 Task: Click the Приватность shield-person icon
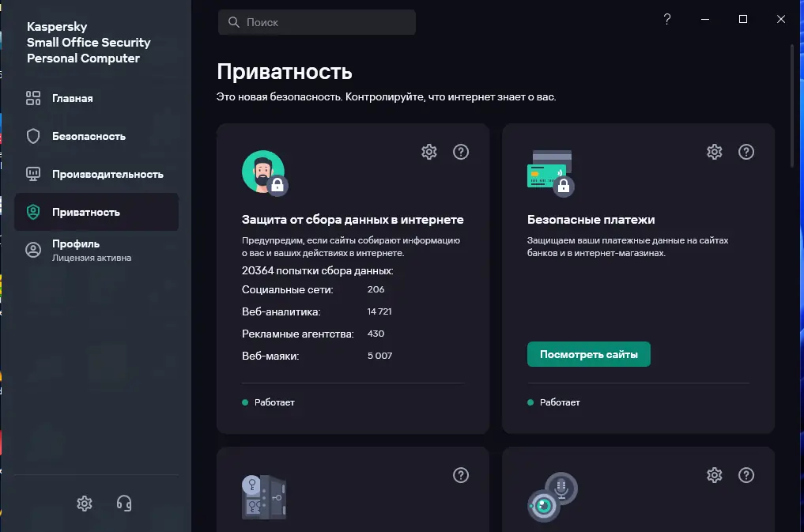tap(33, 212)
